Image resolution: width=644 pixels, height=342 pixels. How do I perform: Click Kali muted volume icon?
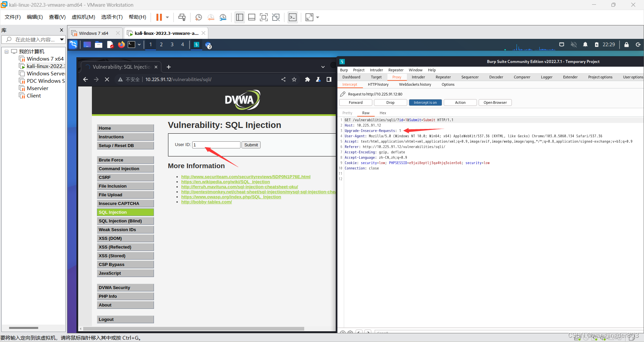(574, 45)
